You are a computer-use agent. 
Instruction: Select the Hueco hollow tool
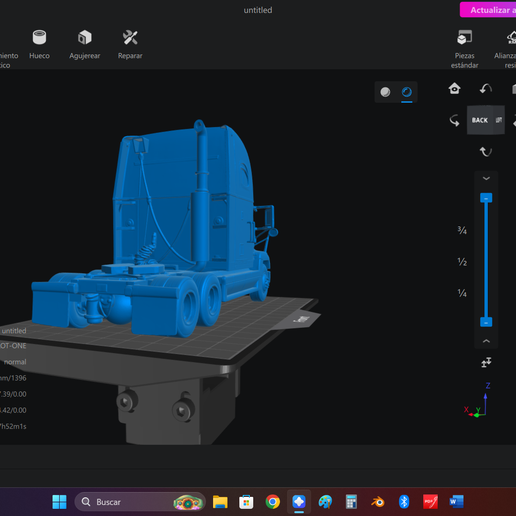pos(39,44)
